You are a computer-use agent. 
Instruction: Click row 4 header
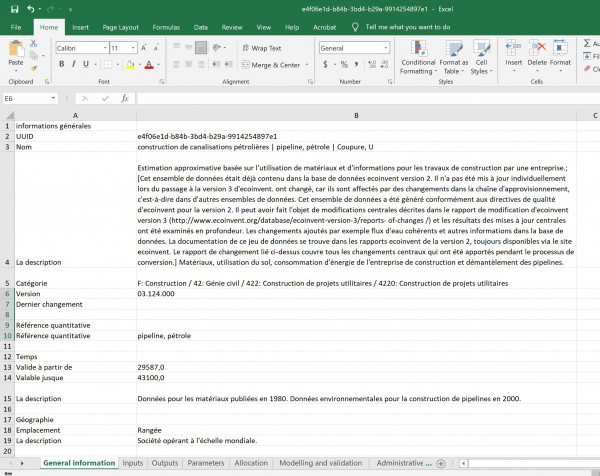7,209
